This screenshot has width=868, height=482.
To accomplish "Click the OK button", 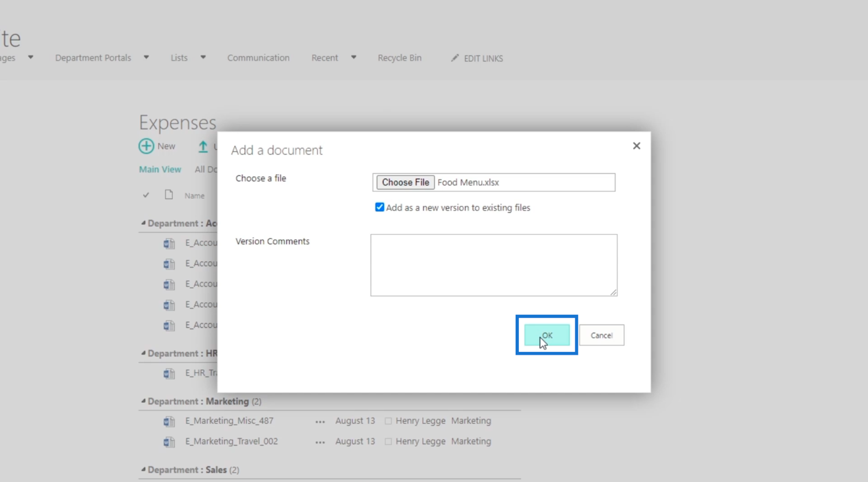I will click(547, 335).
